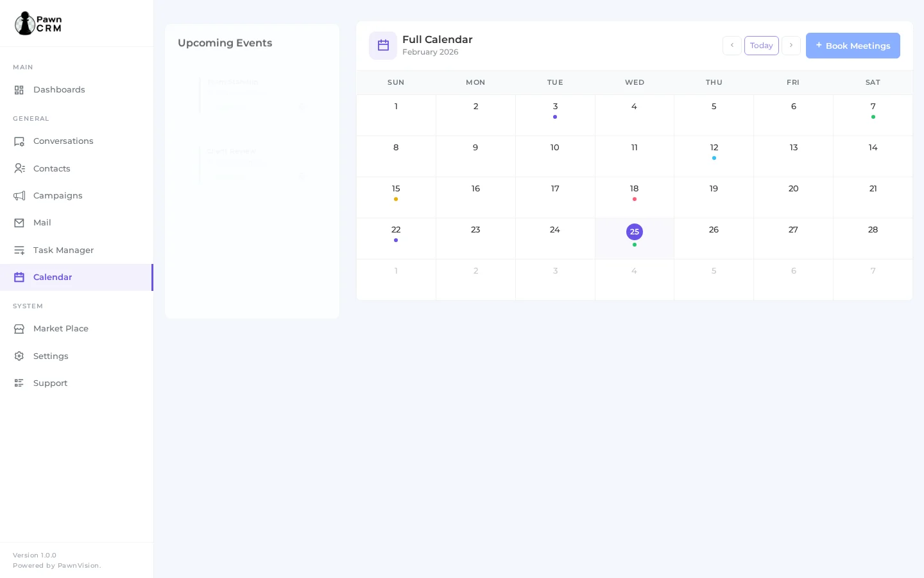Click the PawnCRM logo
Viewport: 924px width, 578px height.
point(38,23)
